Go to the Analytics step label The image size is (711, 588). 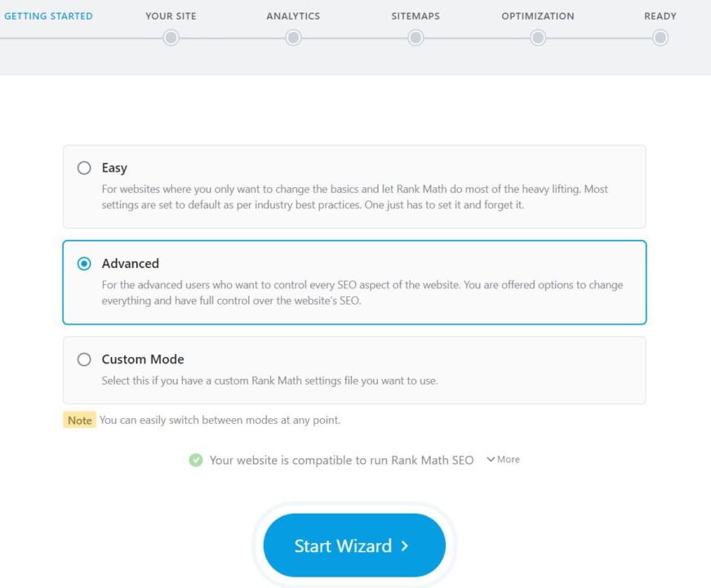(293, 16)
